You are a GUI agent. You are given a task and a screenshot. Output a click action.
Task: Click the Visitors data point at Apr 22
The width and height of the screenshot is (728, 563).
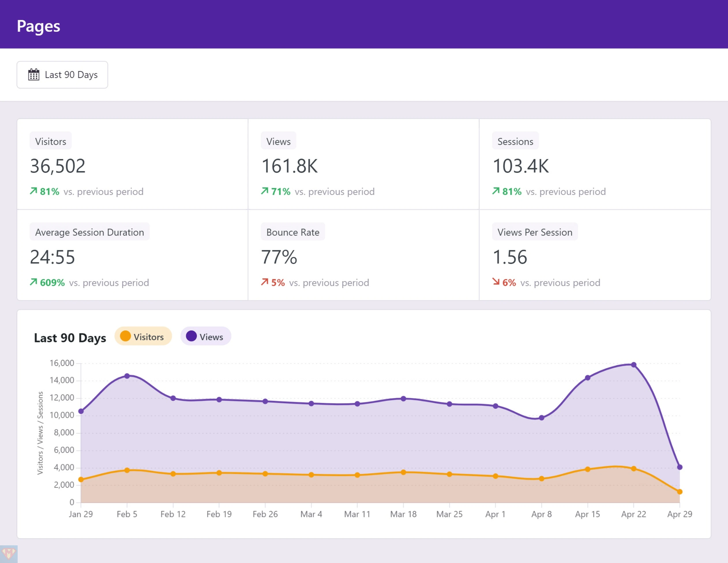point(634,469)
